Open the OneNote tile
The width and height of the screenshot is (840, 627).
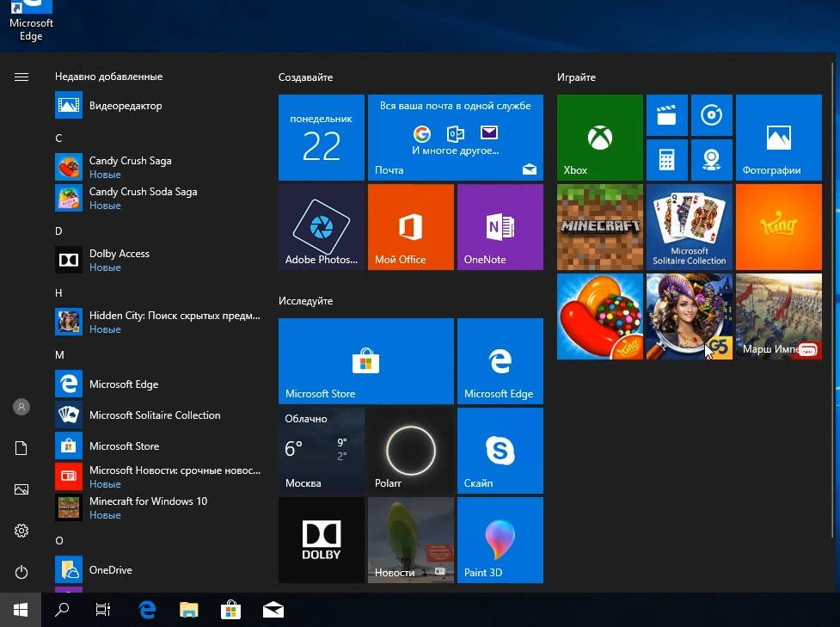[x=500, y=227]
